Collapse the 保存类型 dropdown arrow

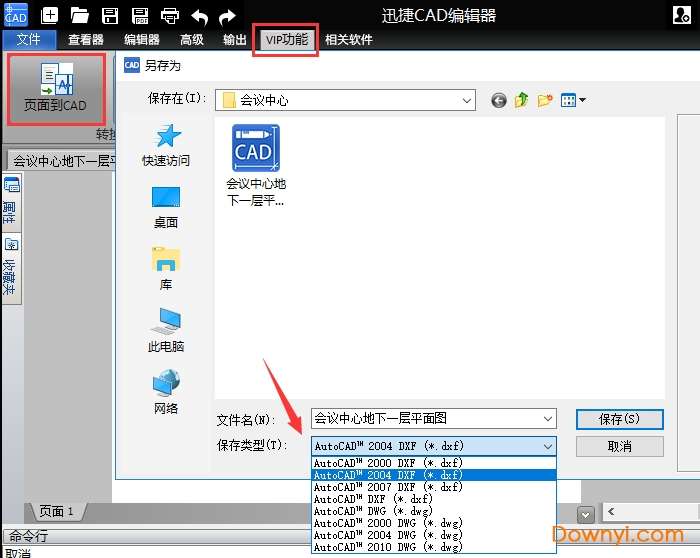[548, 446]
